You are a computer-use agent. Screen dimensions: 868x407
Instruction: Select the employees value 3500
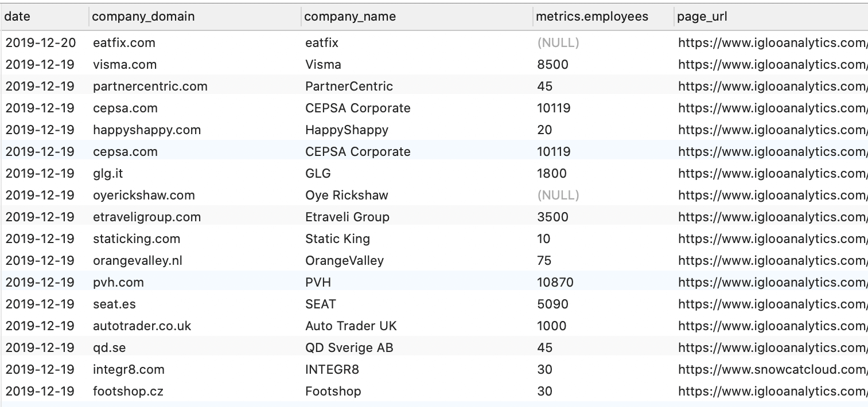[x=552, y=217]
